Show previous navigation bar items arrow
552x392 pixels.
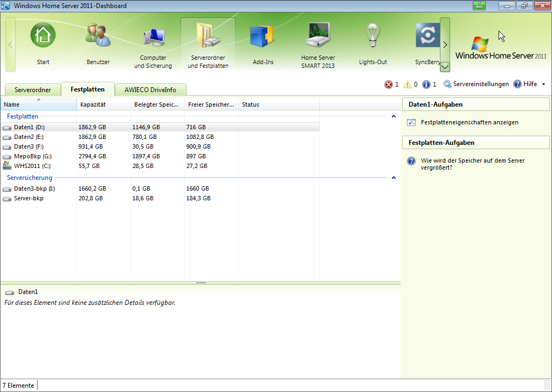tap(11, 45)
